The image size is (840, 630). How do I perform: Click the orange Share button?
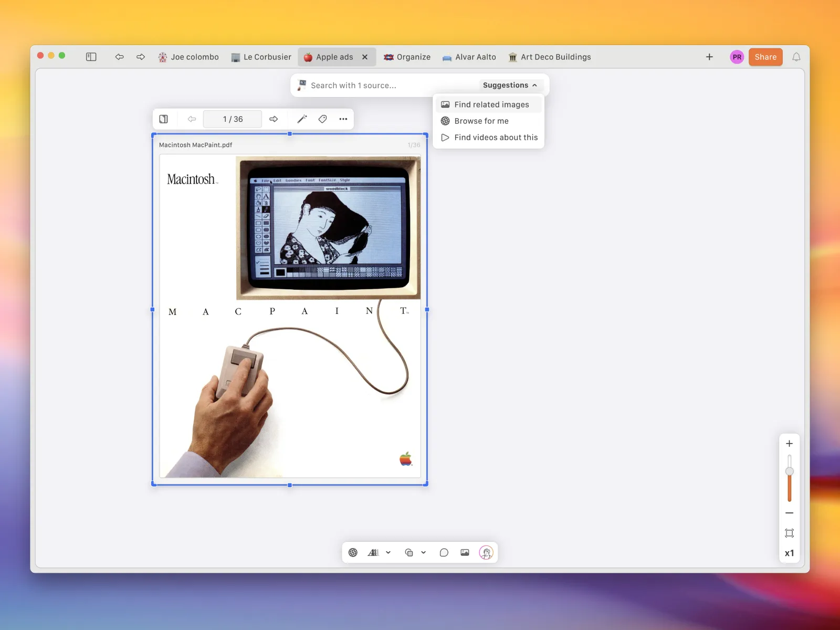tap(765, 57)
